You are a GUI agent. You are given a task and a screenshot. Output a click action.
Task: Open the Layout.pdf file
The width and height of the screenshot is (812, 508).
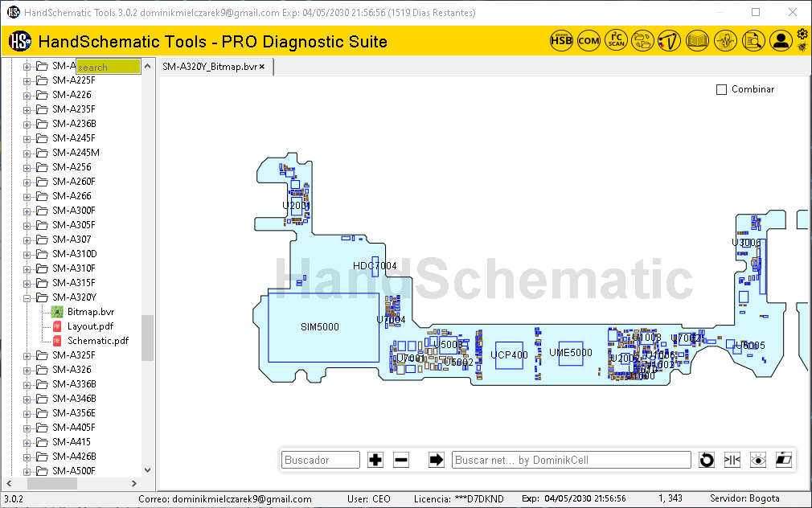tap(90, 326)
